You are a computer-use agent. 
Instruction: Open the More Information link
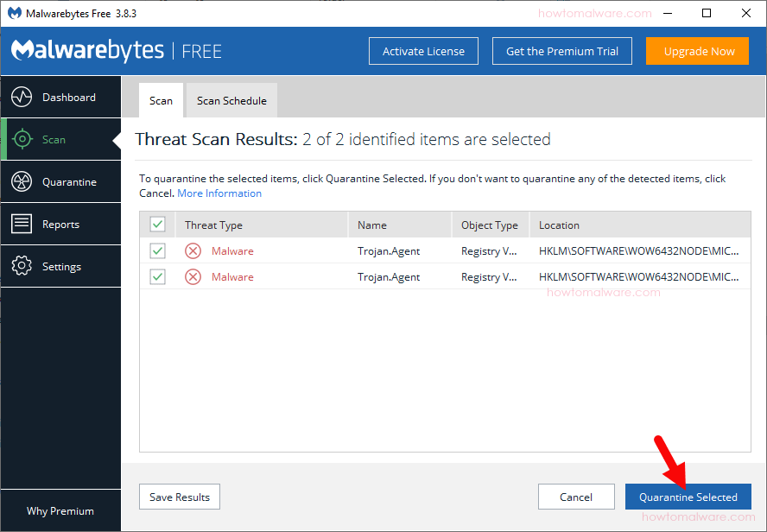[x=219, y=193]
